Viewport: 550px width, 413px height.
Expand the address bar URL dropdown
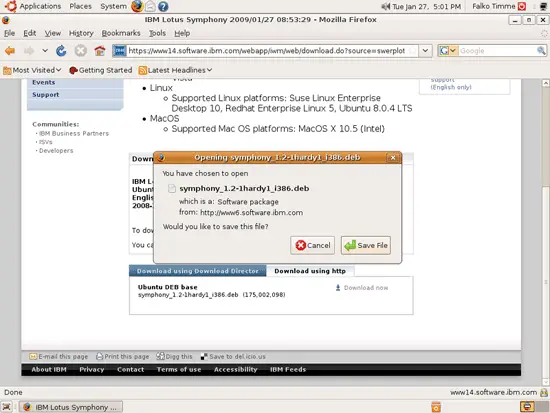(425, 51)
